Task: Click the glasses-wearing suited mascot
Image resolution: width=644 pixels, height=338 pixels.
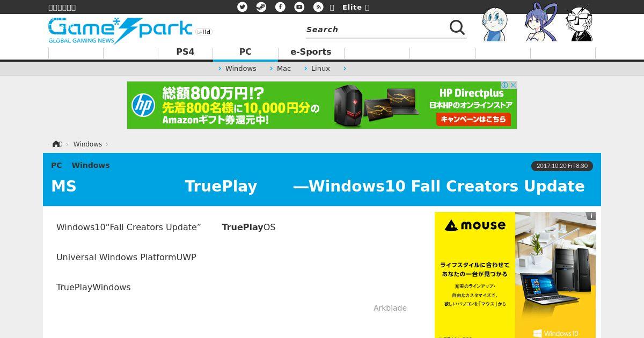Action: tap(579, 24)
